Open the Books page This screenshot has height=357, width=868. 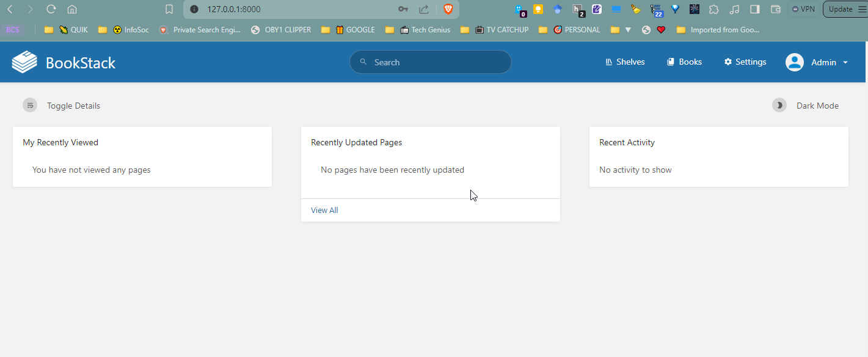[684, 62]
